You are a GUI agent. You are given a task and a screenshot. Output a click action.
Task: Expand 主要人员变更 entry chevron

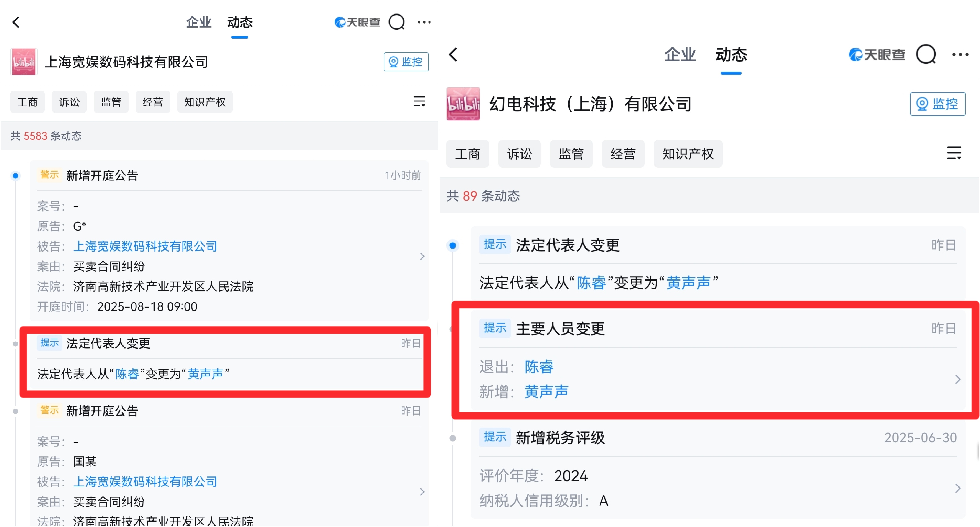click(x=958, y=379)
